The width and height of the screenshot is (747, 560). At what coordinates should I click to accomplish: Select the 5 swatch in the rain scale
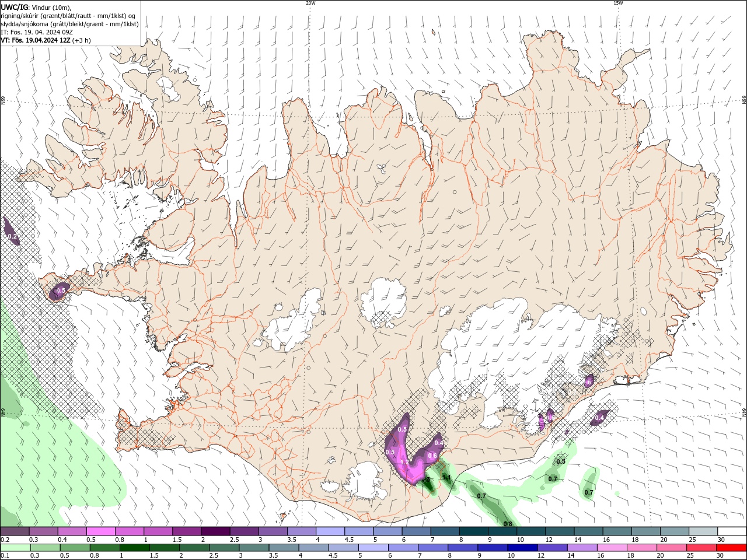click(x=373, y=548)
